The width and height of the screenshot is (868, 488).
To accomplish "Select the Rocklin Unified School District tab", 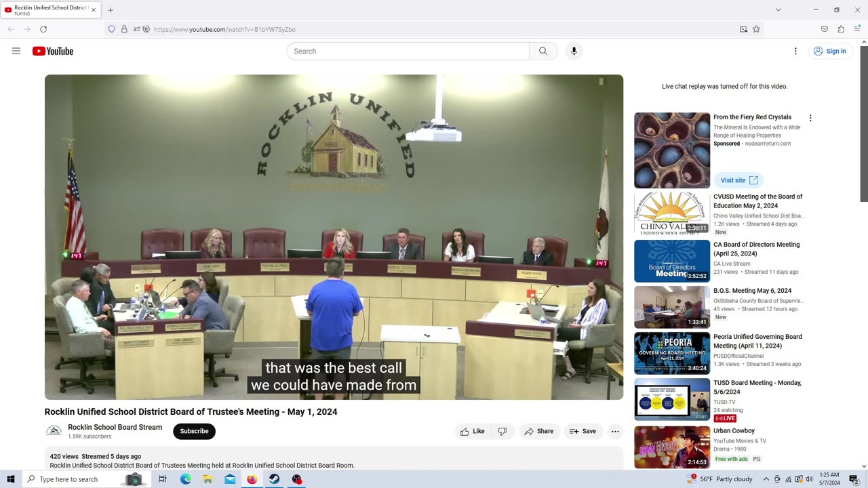I will (x=51, y=10).
